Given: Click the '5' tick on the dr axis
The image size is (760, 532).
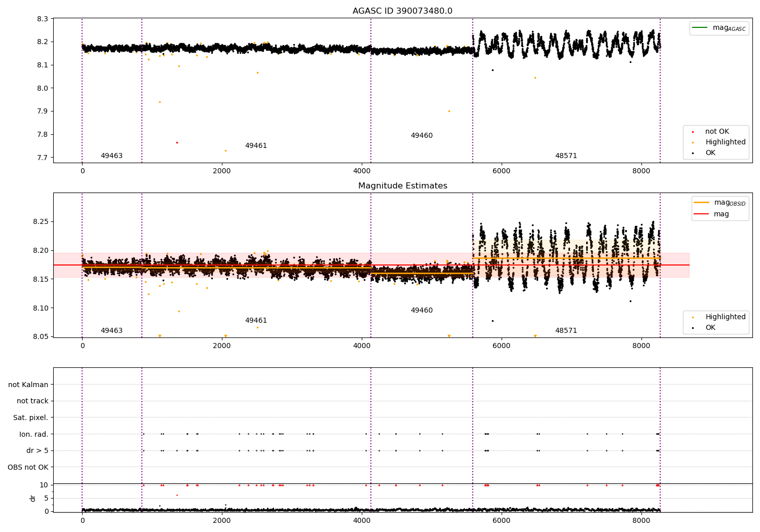Looking at the screenshot, I should tap(46, 498).
